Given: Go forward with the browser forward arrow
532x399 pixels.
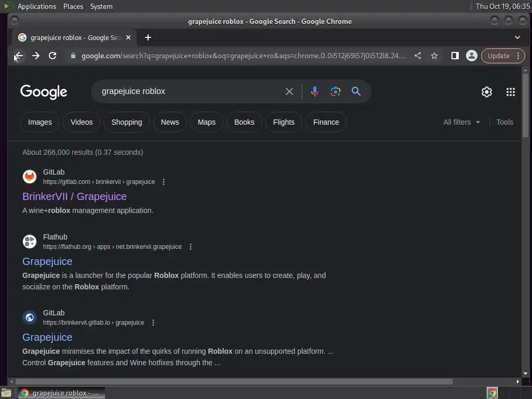Looking at the screenshot, I should tap(36, 56).
